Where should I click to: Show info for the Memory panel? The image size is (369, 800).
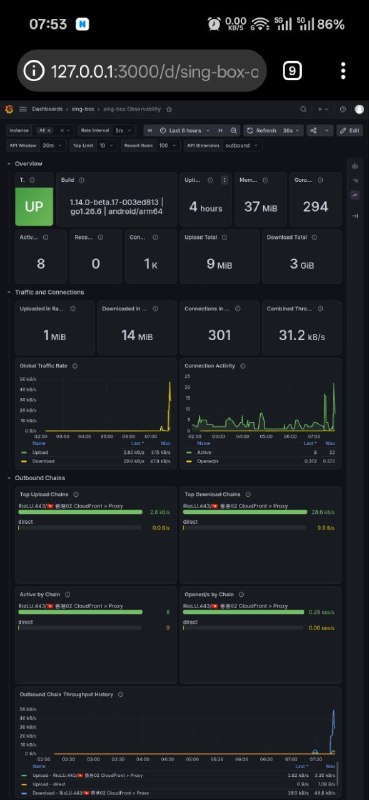pos(265,180)
